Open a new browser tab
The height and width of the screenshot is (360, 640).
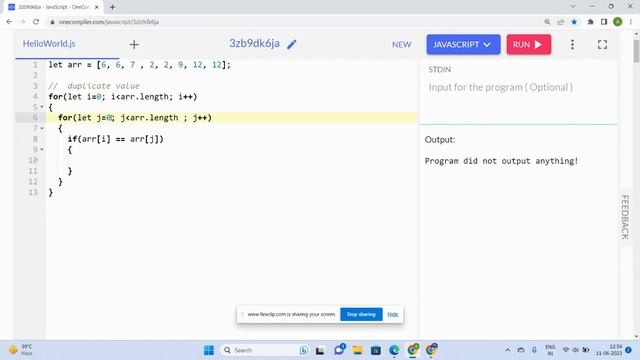coord(112,7)
